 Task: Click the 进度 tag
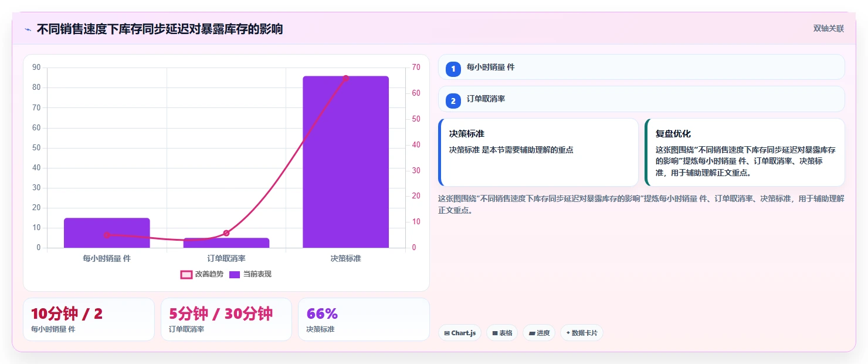tap(539, 333)
